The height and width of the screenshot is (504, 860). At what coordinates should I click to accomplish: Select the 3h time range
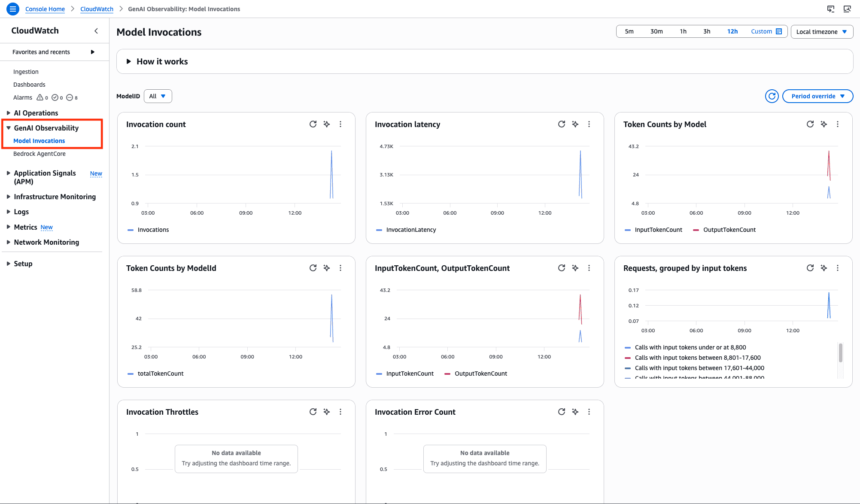[706, 31]
